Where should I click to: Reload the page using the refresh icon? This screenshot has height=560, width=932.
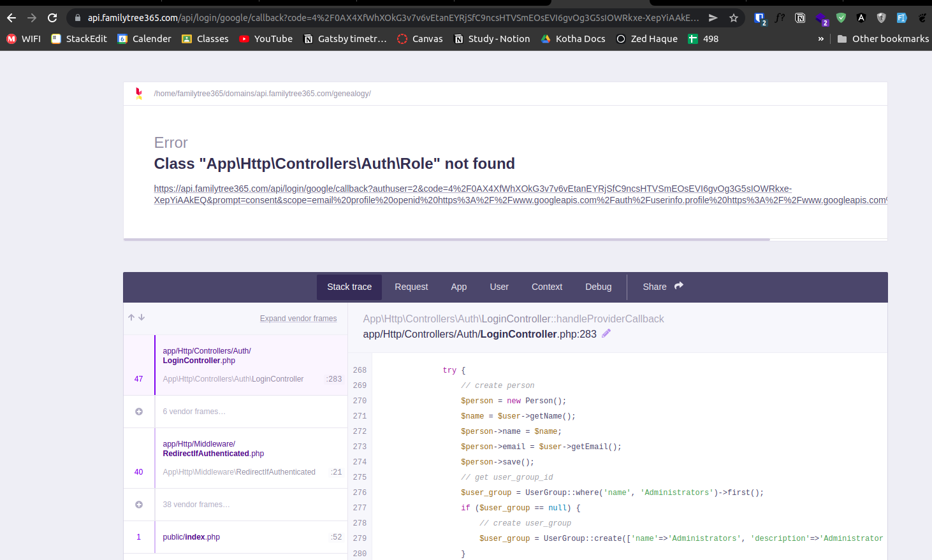[x=52, y=18]
